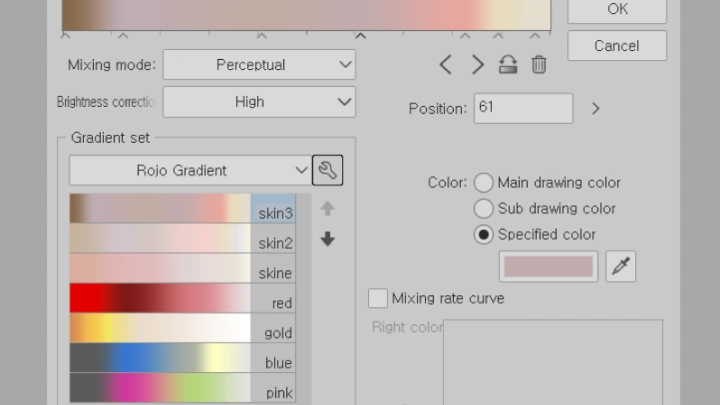
Task: Choose Sub drawing color radio option
Action: (484, 208)
